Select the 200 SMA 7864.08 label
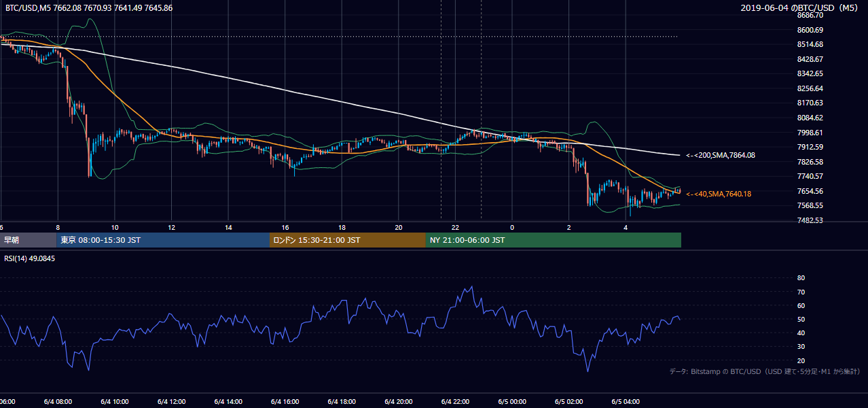Image resolution: width=868 pixels, height=408 pixels. pos(721,156)
